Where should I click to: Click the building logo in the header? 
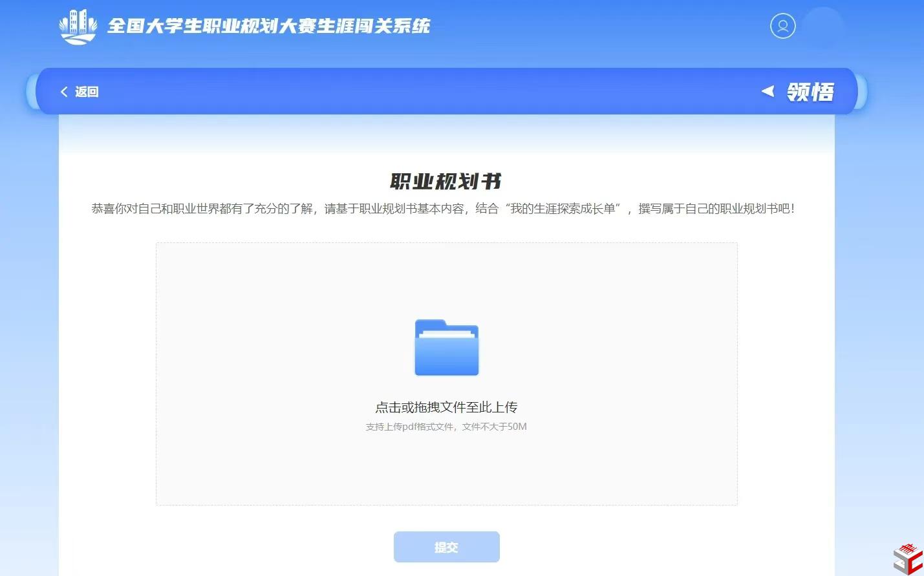[78, 27]
